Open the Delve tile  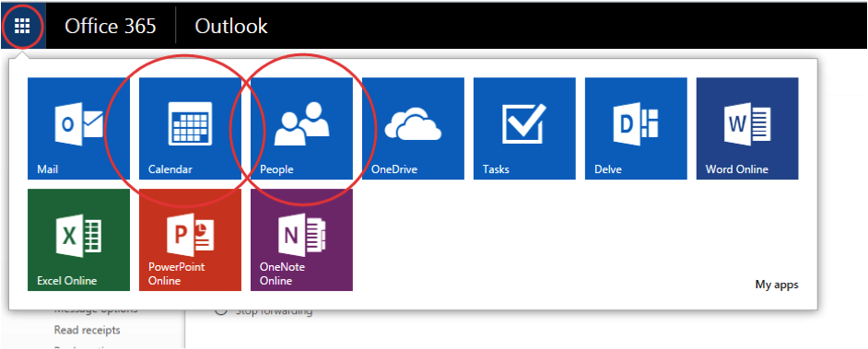[636, 128]
